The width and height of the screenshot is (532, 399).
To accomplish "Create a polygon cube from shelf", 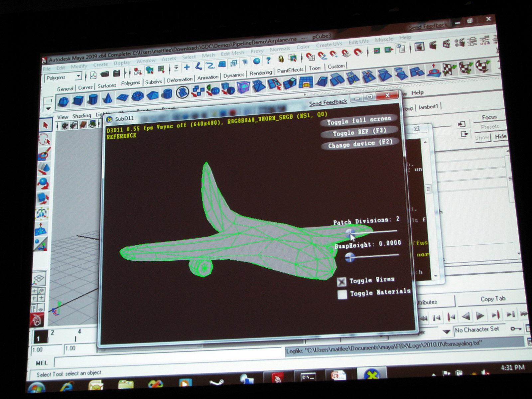I will coord(78,101).
